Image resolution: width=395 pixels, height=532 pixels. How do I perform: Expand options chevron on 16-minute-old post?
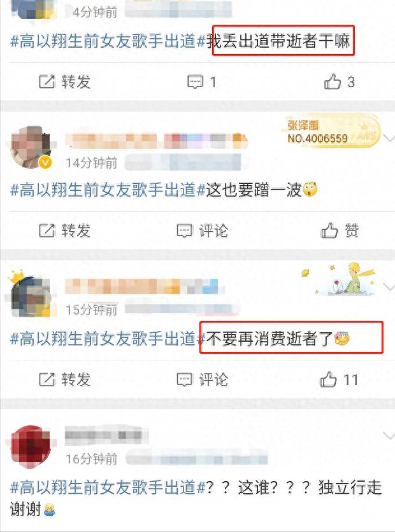(x=389, y=436)
